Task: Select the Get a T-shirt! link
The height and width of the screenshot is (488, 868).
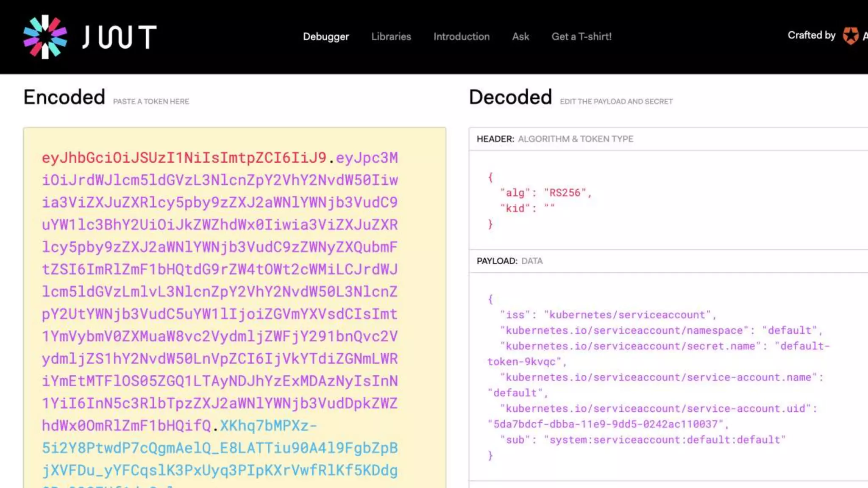Action: point(581,36)
